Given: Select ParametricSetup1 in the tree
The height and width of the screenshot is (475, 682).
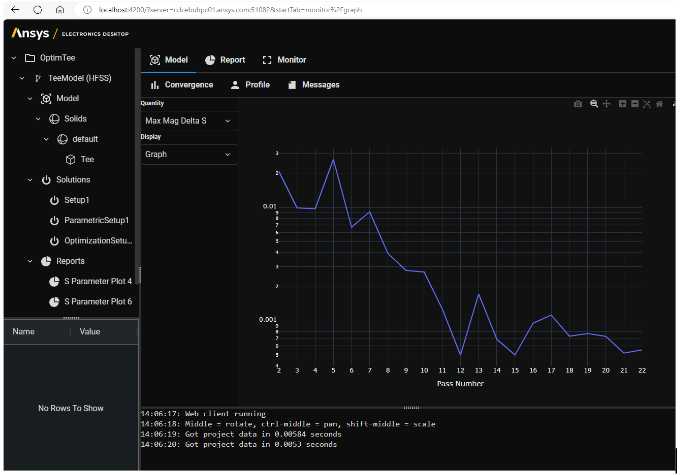Looking at the screenshot, I should pyautogui.click(x=97, y=221).
